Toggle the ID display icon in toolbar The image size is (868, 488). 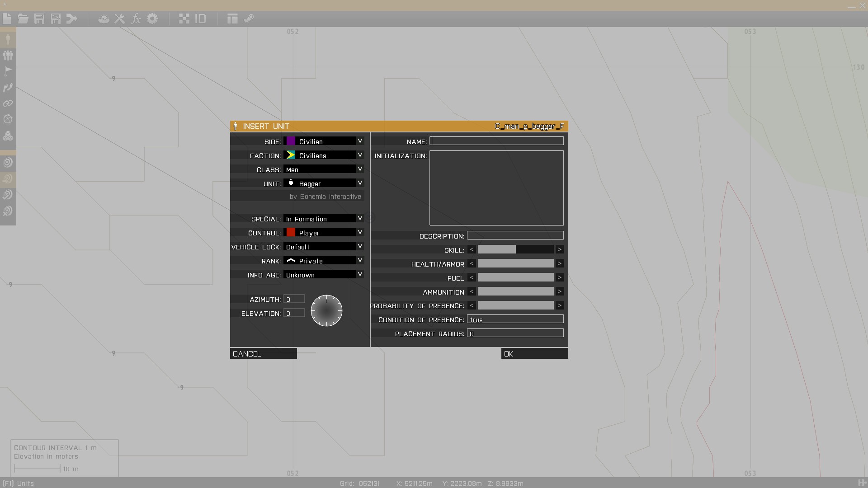point(200,19)
